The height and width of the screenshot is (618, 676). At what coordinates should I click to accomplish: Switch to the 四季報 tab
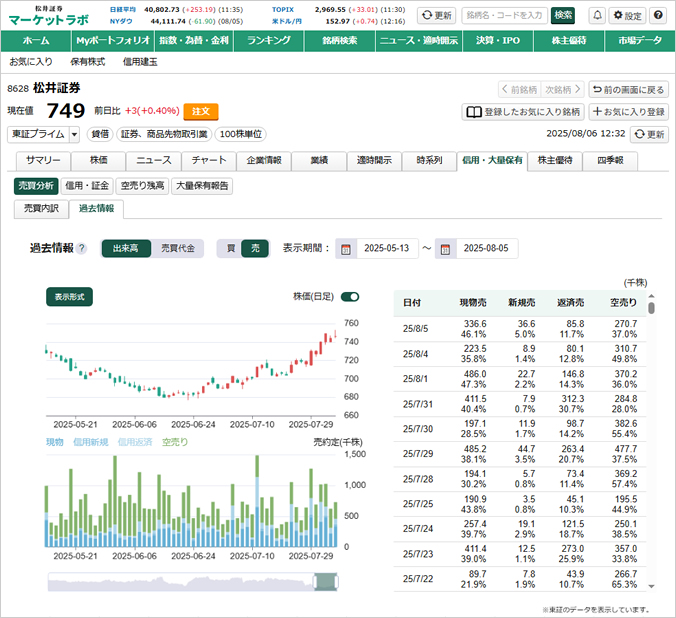(x=610, y=160)
